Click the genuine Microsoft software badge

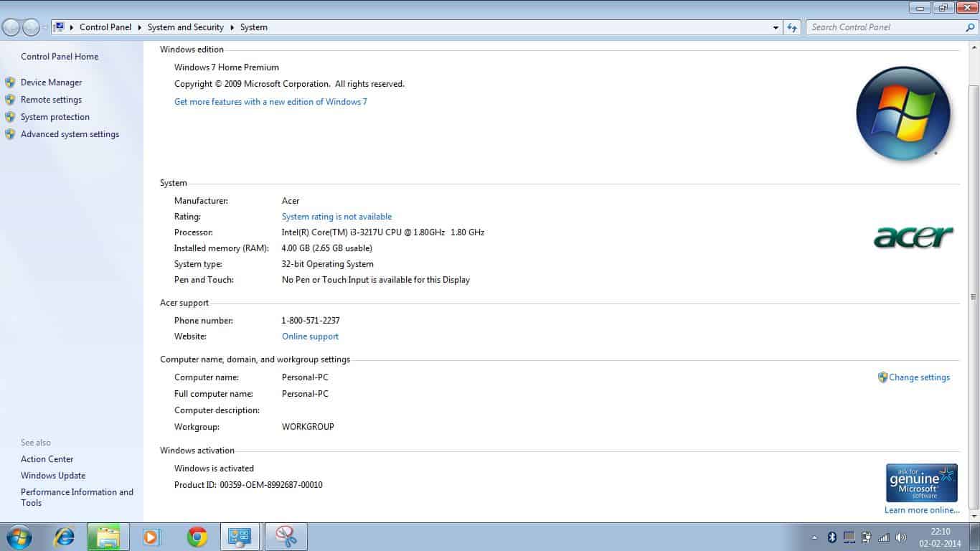(922, 483)
